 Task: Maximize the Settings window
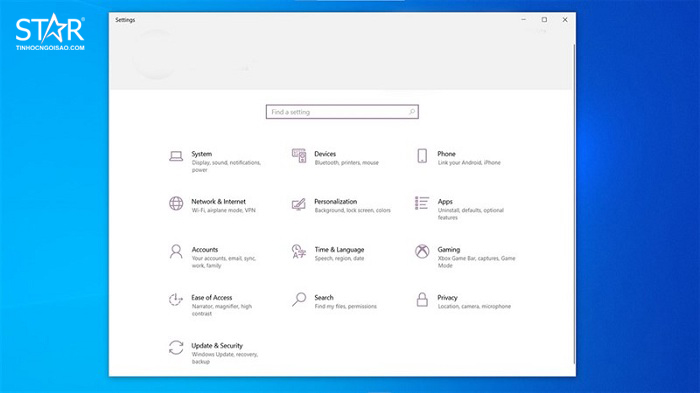click(x=544, y=20)
